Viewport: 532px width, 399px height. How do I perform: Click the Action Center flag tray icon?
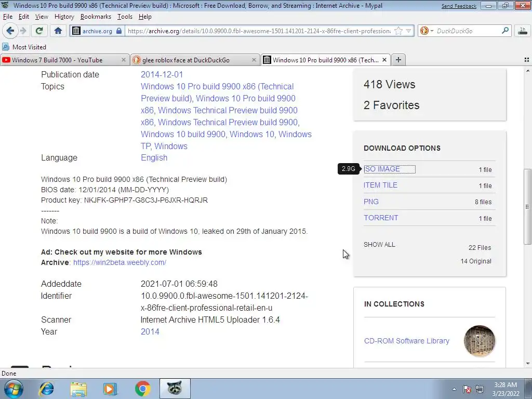(x=467, y=389)
